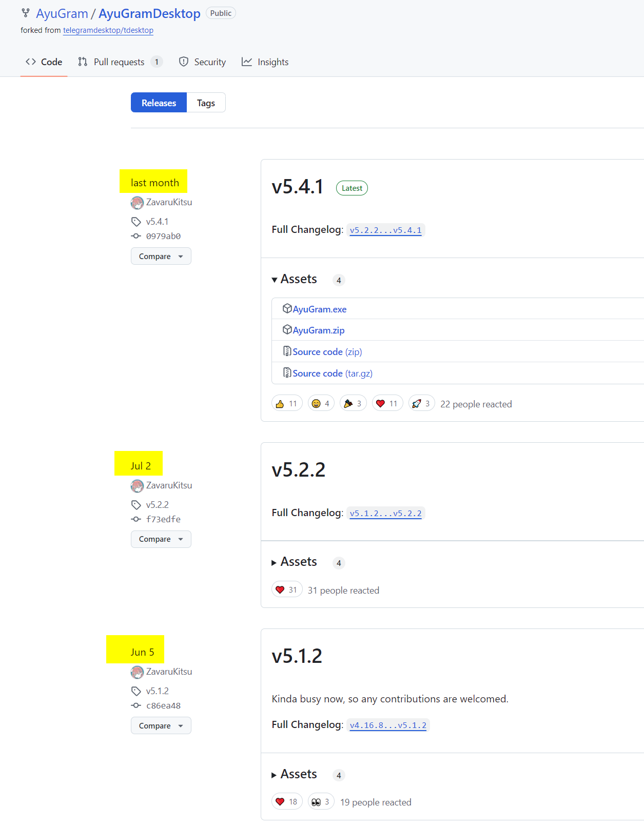The height and width of the screenshot is (826, 644).
Task: Click the fork icon beside AyuGram
Action: (x=25, y=13)
